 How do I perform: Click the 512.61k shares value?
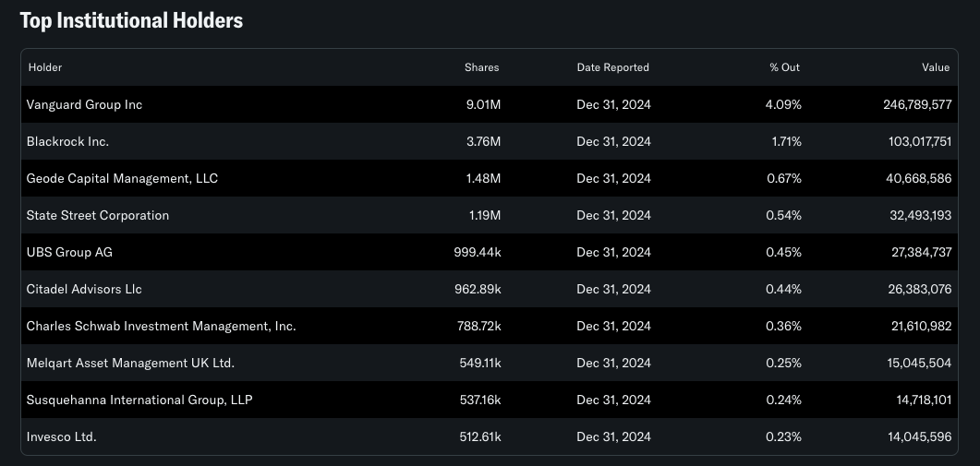480,436
